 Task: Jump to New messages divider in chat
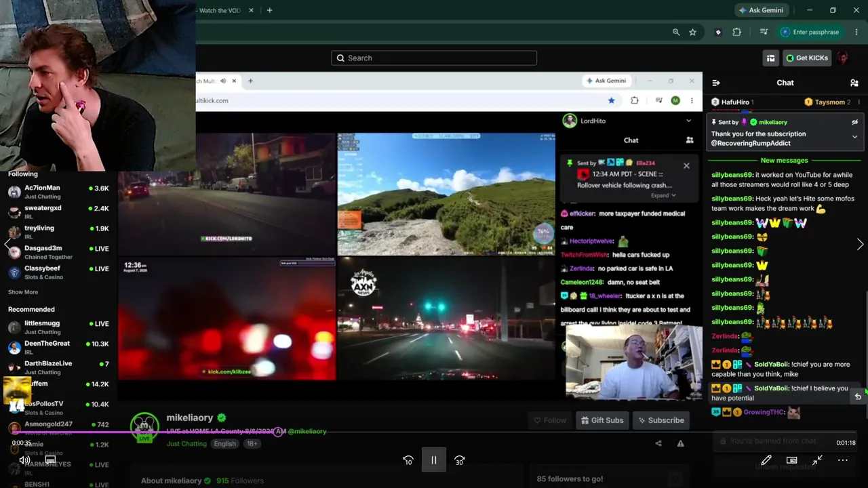pyautogui.click(x=784, y=161)
